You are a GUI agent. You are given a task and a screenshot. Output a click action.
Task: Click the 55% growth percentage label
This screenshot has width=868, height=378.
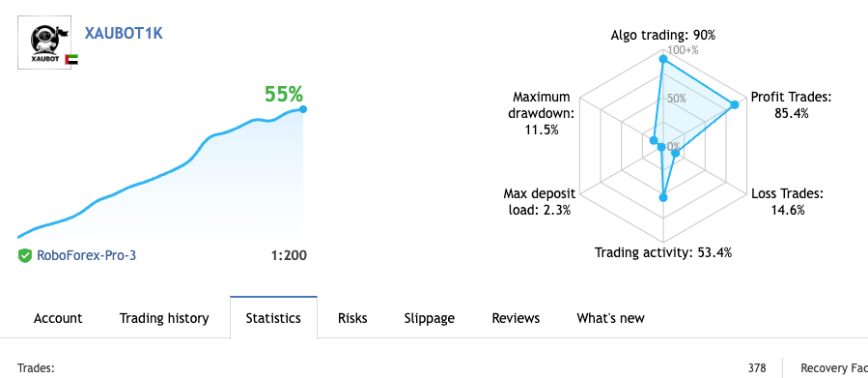click(x=284, y=94)
